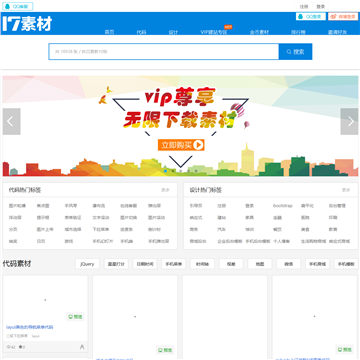Click author icon on layui card
360x360 pixels.
(x=82, y=347)
